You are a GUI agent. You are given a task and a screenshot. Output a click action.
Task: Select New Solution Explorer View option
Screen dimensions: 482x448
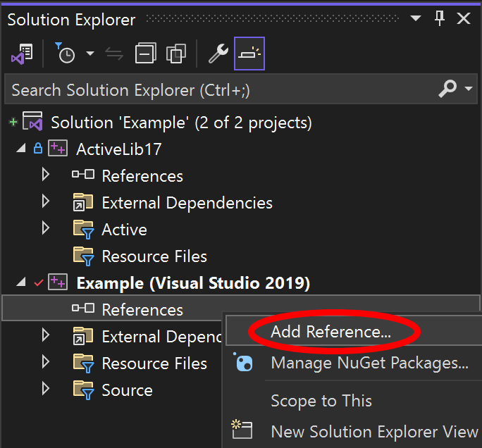[x=374, y=431]
